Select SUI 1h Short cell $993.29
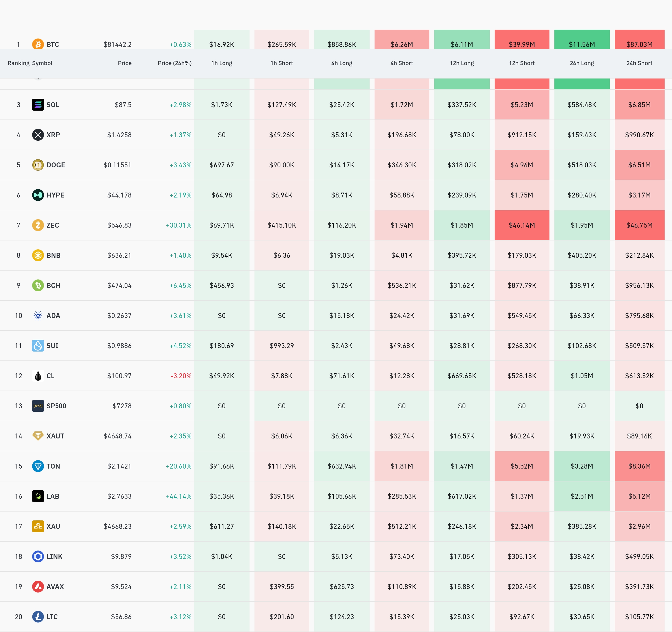Screen dimensions: 672x632 point(282,346)
